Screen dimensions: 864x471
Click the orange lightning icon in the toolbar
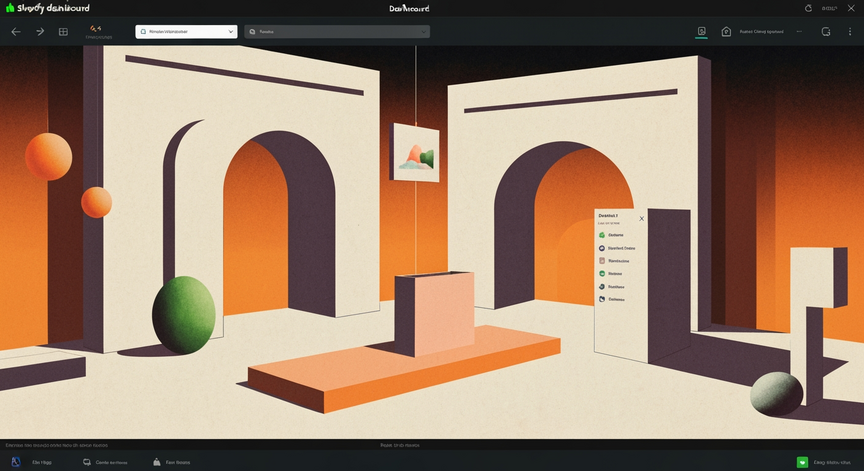[95, 28]
